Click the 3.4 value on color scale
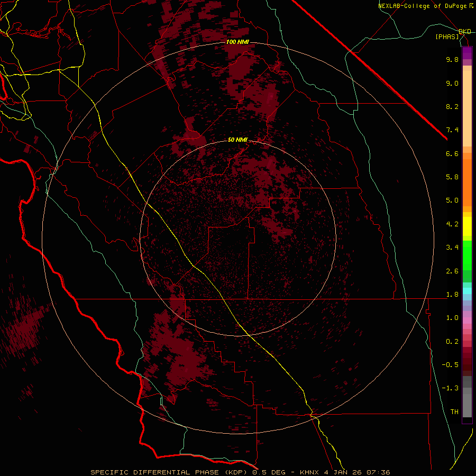 [452, 248]
